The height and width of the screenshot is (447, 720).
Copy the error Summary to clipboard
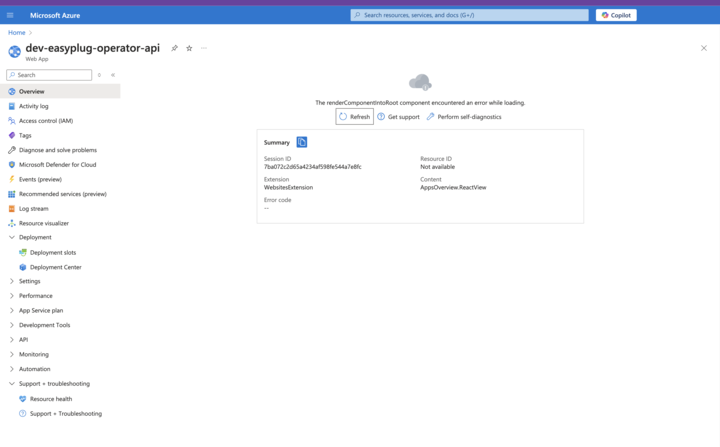(302, 142)
